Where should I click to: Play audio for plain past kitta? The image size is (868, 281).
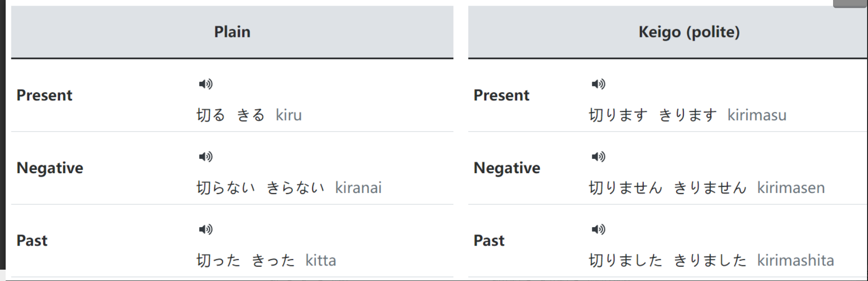tap(205, 229)
